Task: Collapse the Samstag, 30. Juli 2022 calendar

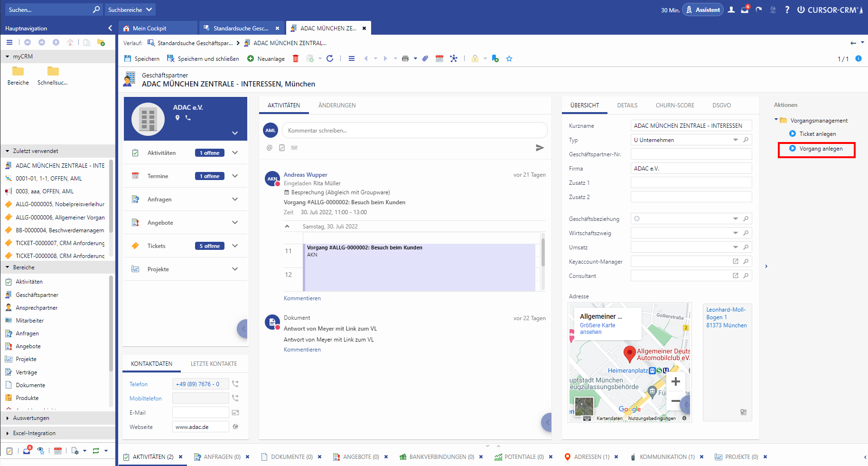Action: 287,227
